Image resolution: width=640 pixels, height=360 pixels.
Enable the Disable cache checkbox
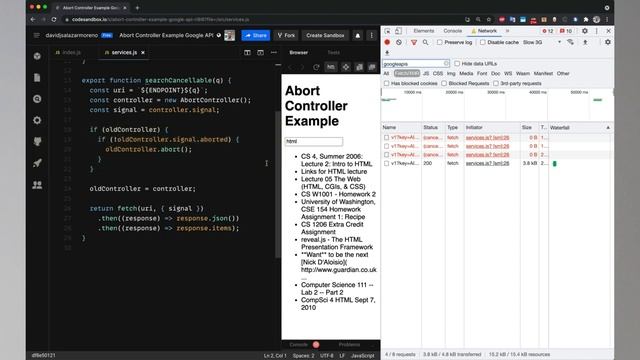[483, 42]
